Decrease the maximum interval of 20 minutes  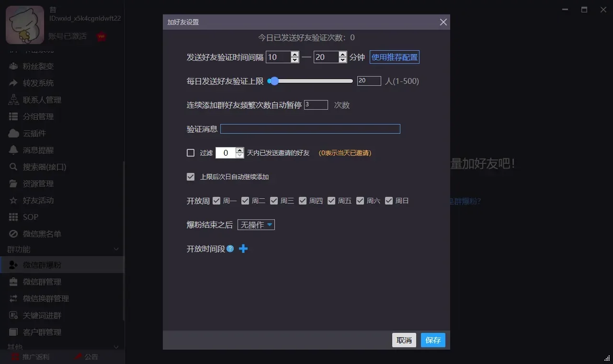(x=342, y=60)
